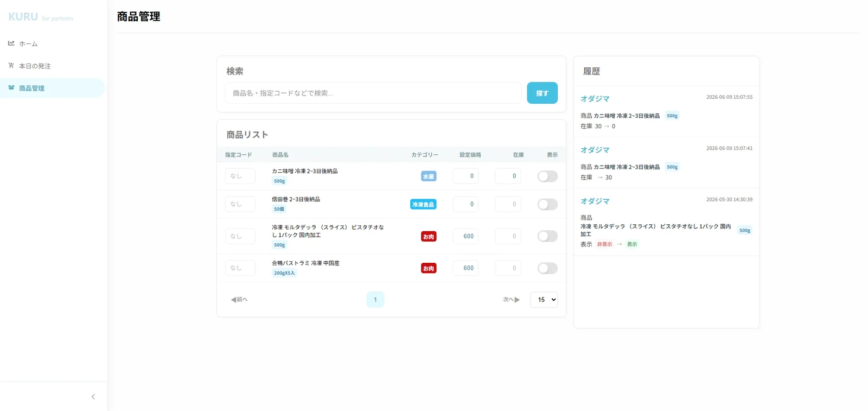This screenshot has width=868, height=411.
Task: Edit the code field for カニ味噌 row
Action: point(240,176)
